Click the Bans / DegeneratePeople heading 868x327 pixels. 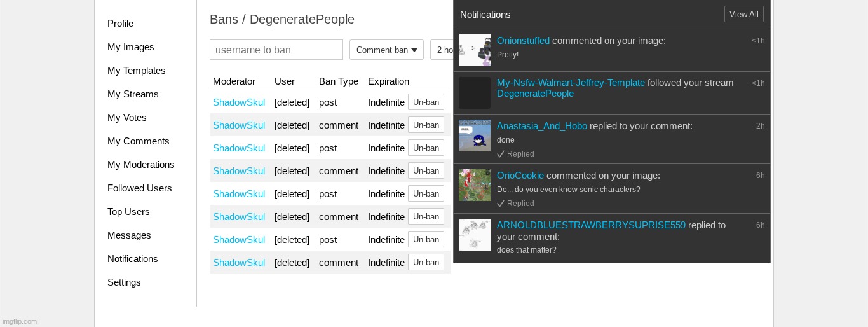tap(282, 19)
